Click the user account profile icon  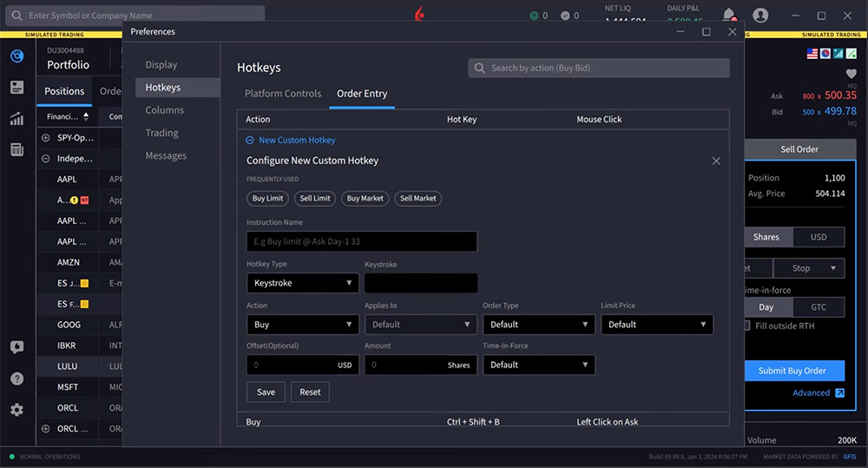point(760,16)
